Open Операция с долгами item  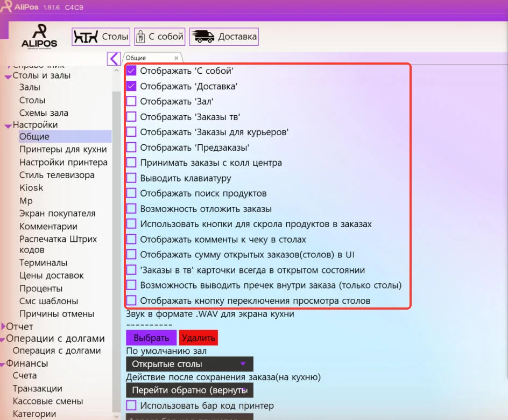tap(57, 351)
